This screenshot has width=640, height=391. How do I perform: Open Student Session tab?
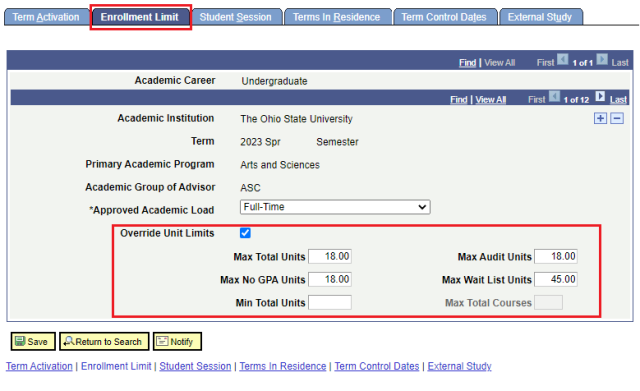[236, 17]
